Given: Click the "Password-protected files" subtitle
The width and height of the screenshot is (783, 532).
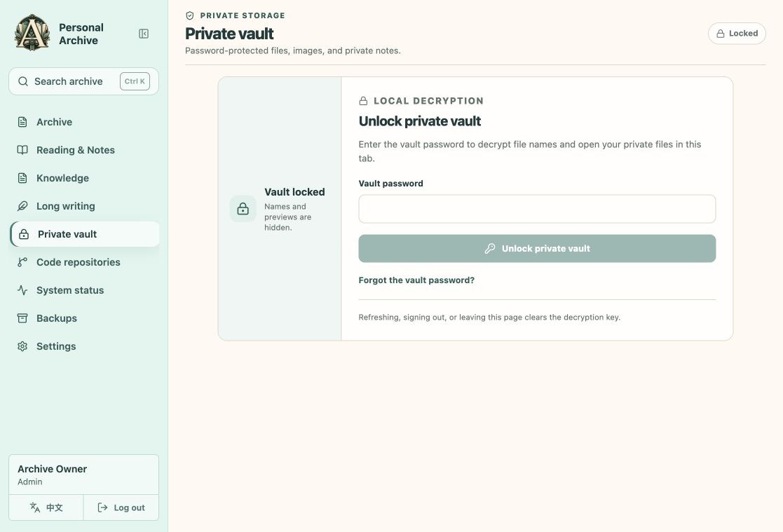Looking at the screenshot, I should 292,50.
